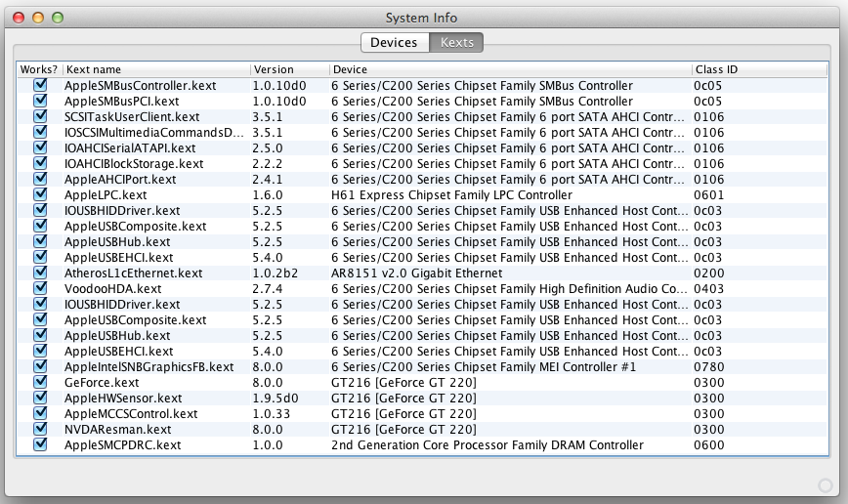Image resolution: width=848 pixels, height=504 pixels.
Task: Click class ID 0403 cell
Action: tap(708, 289)
